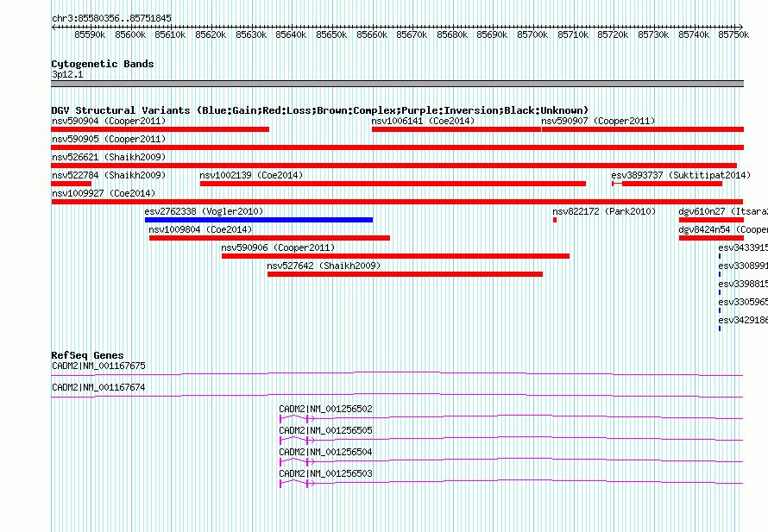
Task: Click the 85650k ruler position
Action: coord(331,34)
